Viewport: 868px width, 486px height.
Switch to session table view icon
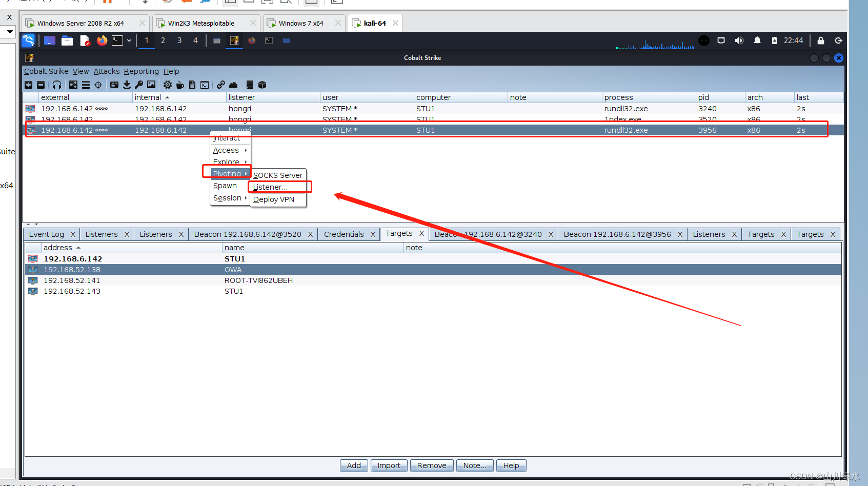click(x=86, y=85)
